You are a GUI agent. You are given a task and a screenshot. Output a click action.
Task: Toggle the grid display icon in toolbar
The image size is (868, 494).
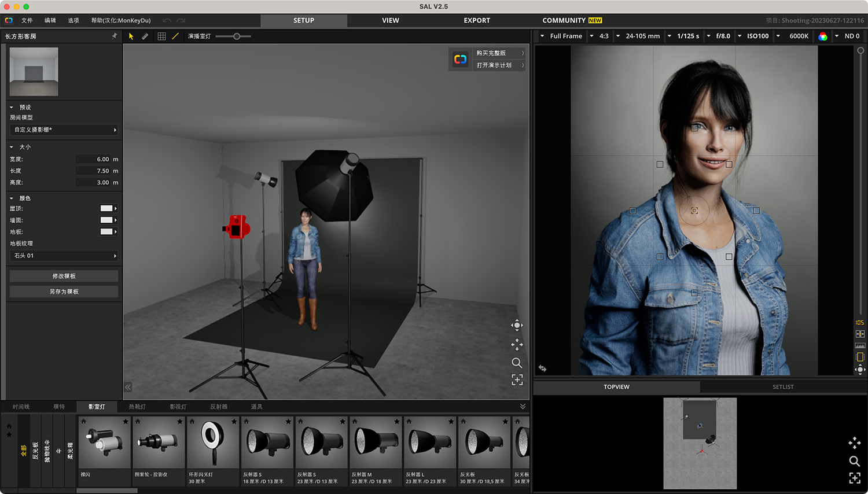click(x=161, y=36)
